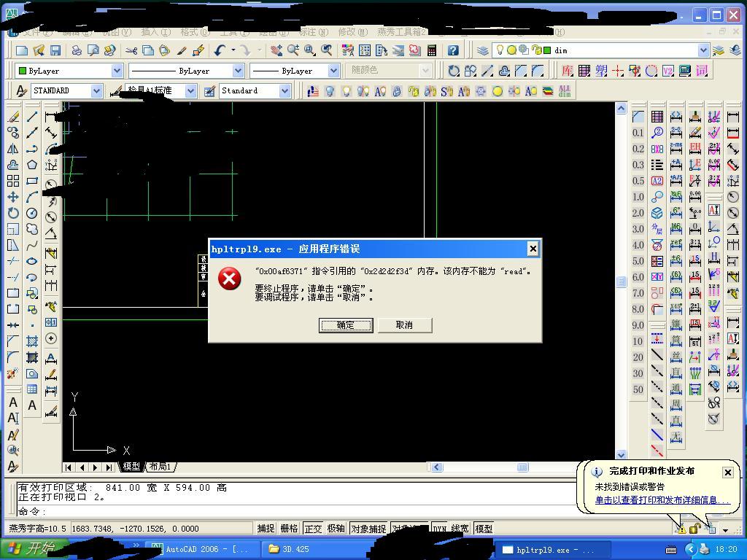
Task: Select the Pan realtime hand icon
Action: [x=276, y=50]
